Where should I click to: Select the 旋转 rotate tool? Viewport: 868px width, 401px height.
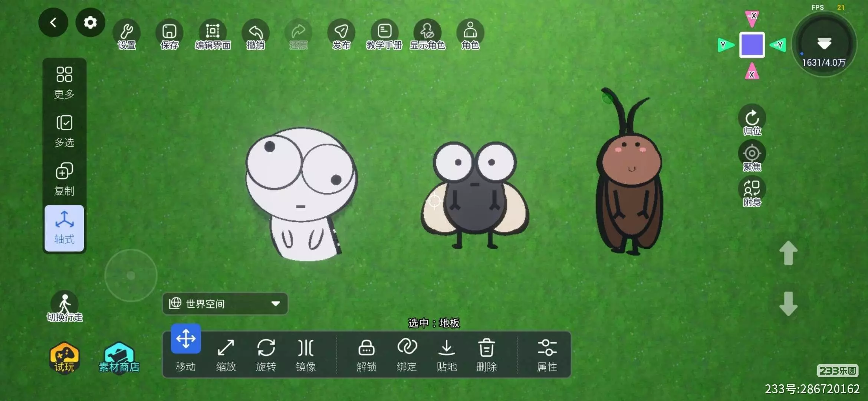pos(266,355)
